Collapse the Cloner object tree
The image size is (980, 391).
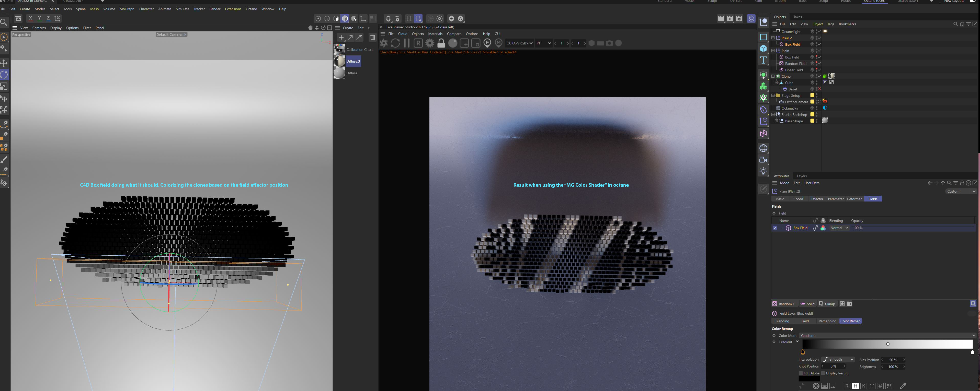[x=773, y=76]
